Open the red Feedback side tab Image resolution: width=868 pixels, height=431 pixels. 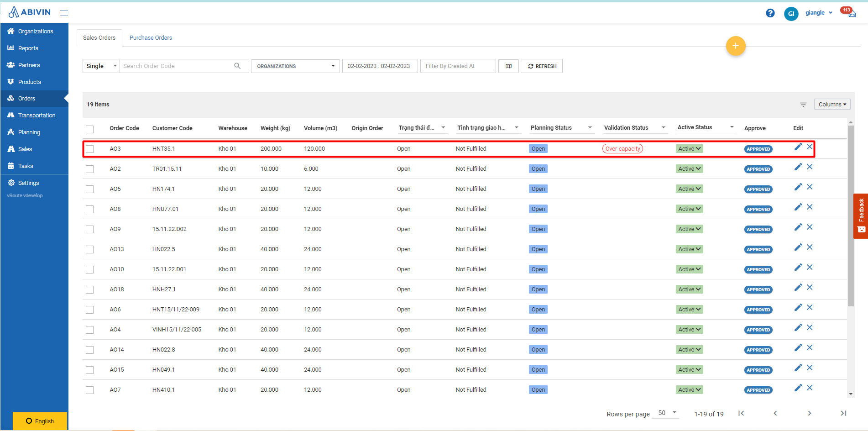point(861,216)
